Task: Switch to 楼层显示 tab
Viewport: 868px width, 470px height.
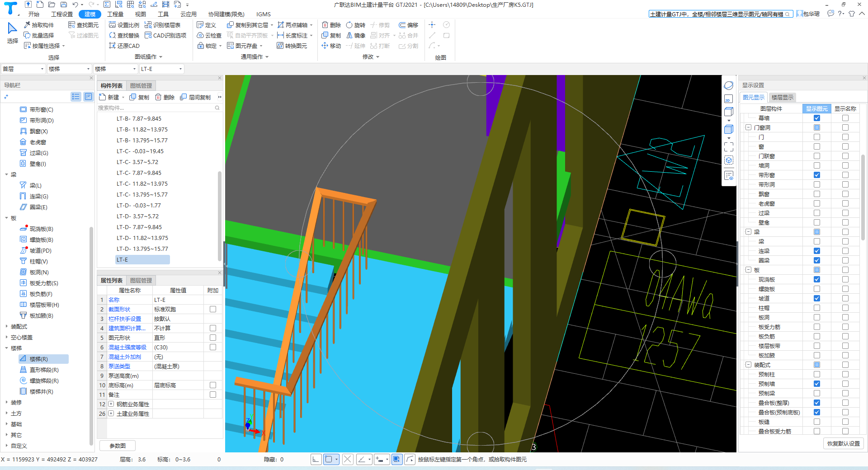Action: (x=783, y=97)
